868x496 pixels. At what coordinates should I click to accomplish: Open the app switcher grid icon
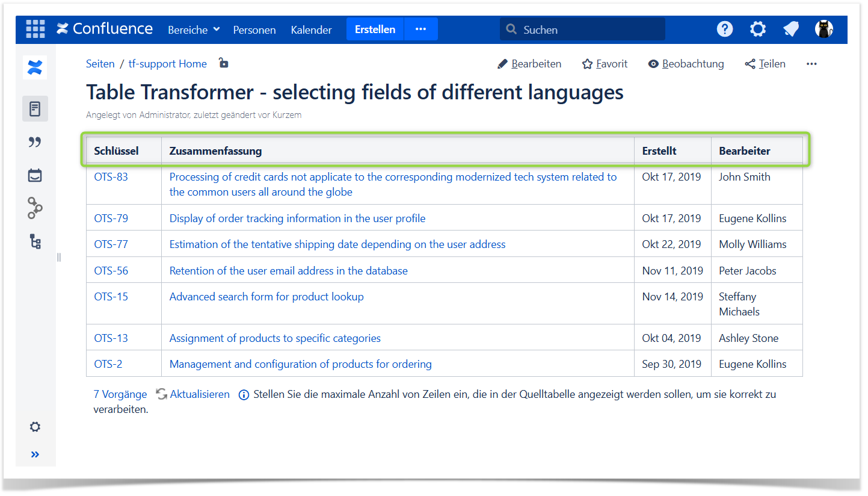[x=35, y=29]
